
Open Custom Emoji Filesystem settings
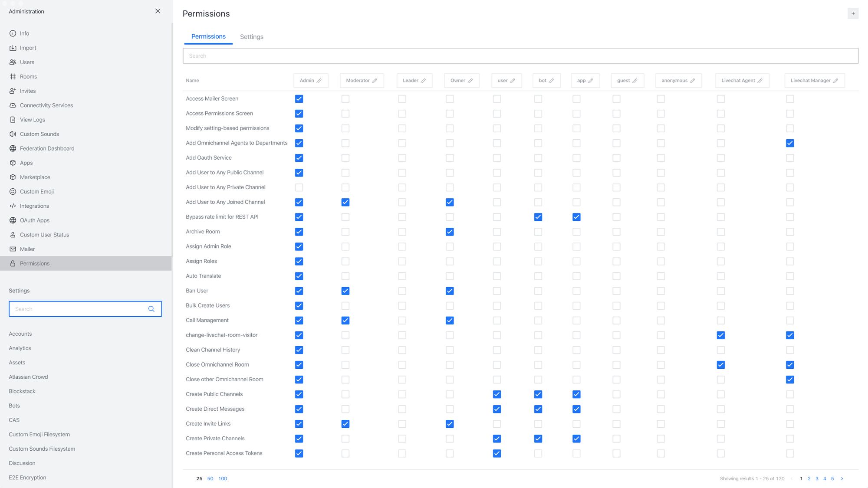click(x=39, y=434)
